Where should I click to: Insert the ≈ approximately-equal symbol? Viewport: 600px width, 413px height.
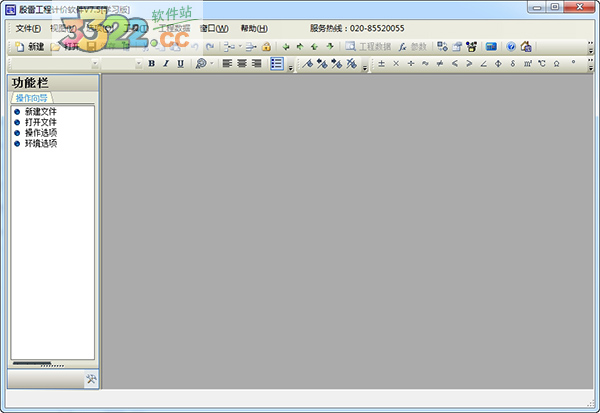pos(425,64)
